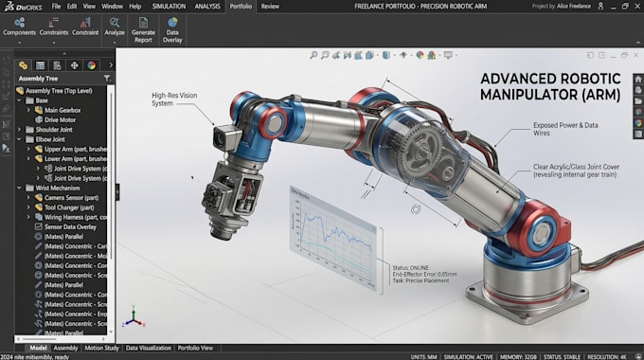Expand the Lower Arm part node
The image size is (644, 360).
point(28,158)
